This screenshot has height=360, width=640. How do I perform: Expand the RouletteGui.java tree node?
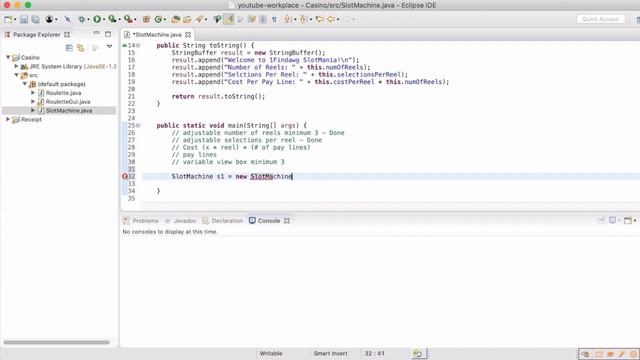click(33, 102)
